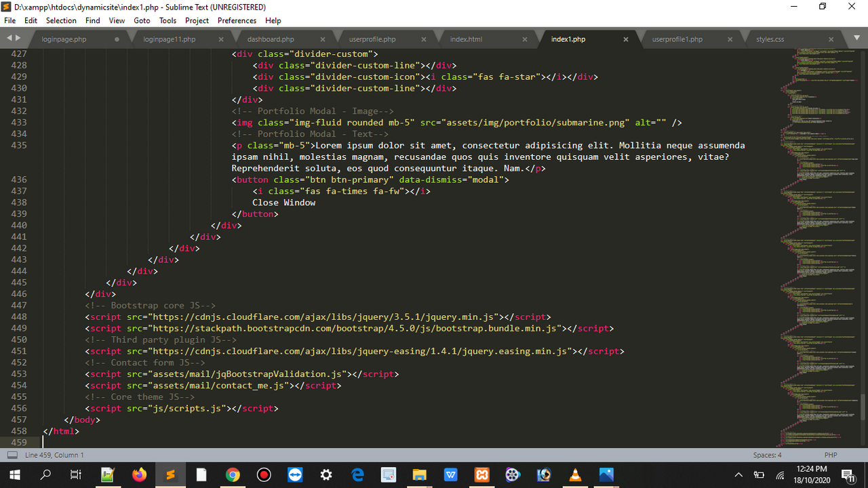Click the jquery.min.js script URL
This screenshot has width=868, height=488.
[x=323, y=317]
